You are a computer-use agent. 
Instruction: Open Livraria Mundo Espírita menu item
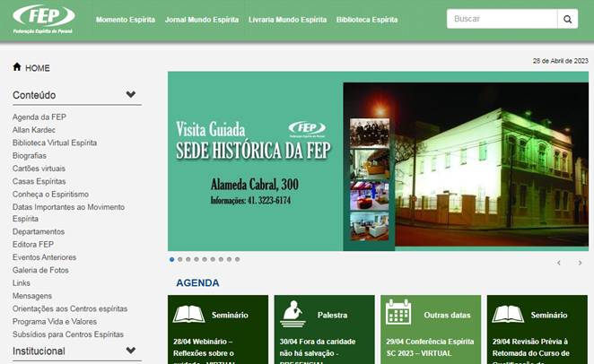[x=287, y=20]
